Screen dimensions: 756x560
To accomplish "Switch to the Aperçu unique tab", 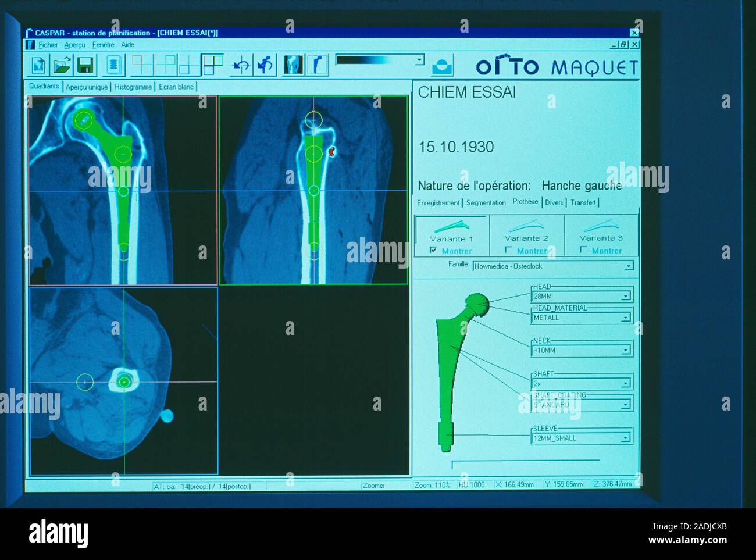I will point(87,87).
